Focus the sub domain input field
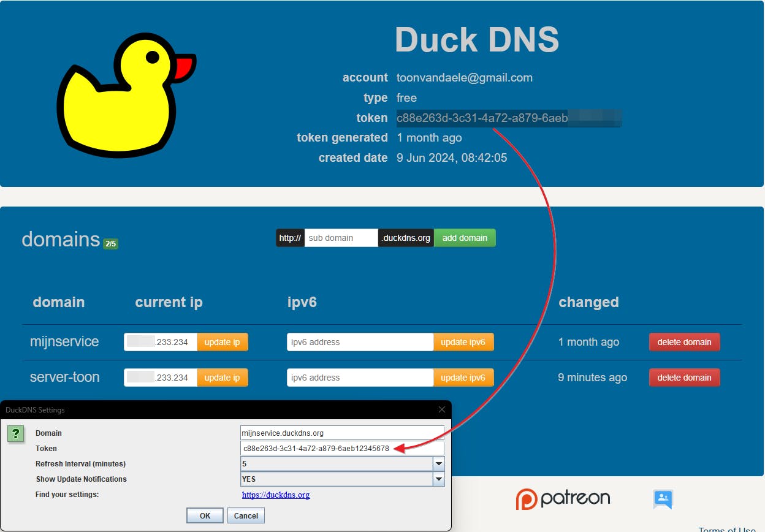Screen dimensions: 765x532 click(341, 238)
